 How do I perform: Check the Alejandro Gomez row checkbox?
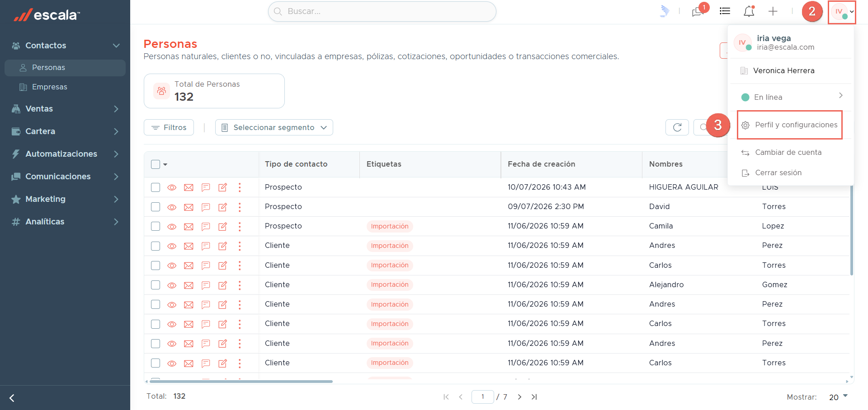(156, 285)
